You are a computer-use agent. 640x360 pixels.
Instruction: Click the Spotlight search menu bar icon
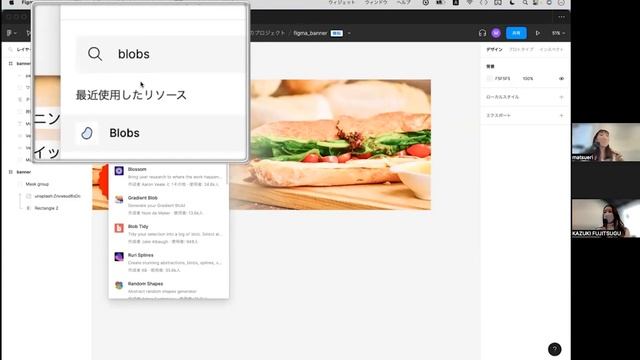(525, 2)
